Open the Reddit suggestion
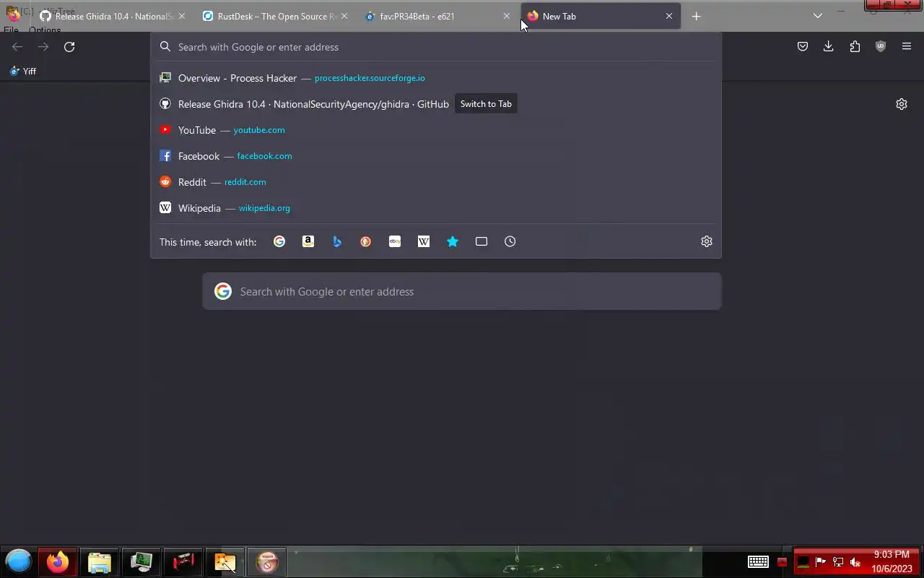The width and height of the screenshot is (924, 578). 436,182
